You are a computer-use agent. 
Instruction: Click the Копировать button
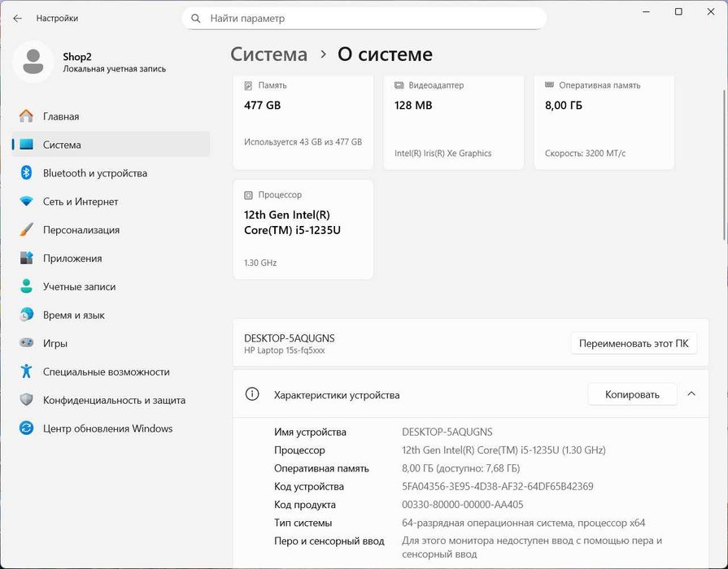(632, 394)
